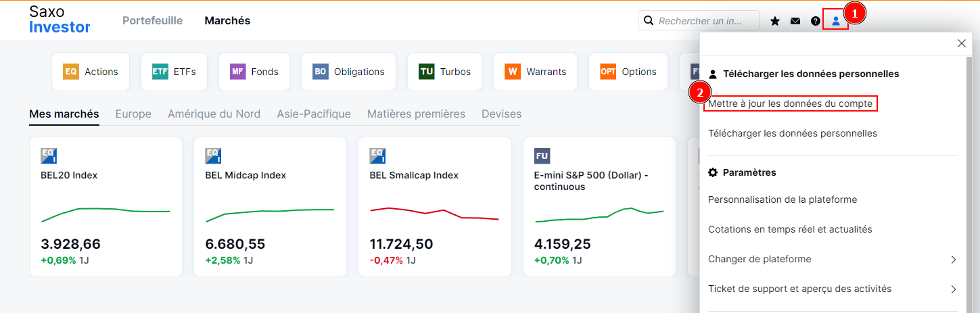This screenshot has width=980, height=313.
Task: Click the ETF icon on ETFs
Action: pyautogui.click(x=160, y=72)
